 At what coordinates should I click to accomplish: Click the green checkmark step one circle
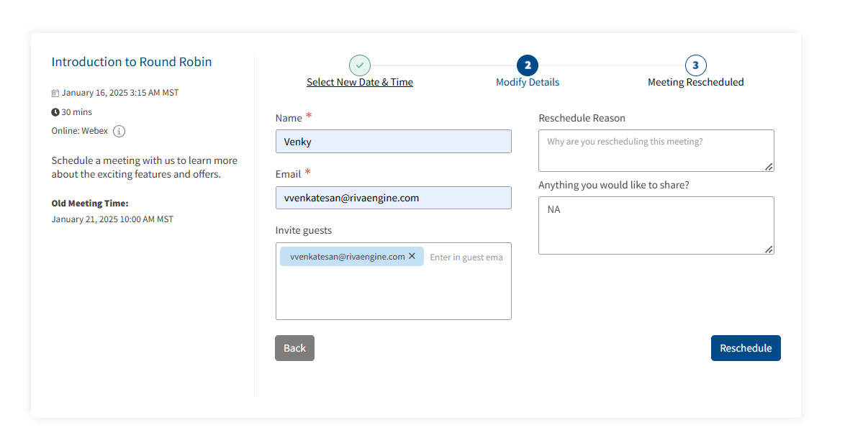pos(360,65)
